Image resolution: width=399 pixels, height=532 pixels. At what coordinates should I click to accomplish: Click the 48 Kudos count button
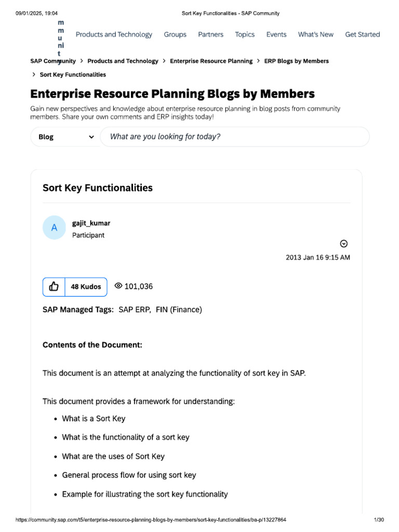86,287
